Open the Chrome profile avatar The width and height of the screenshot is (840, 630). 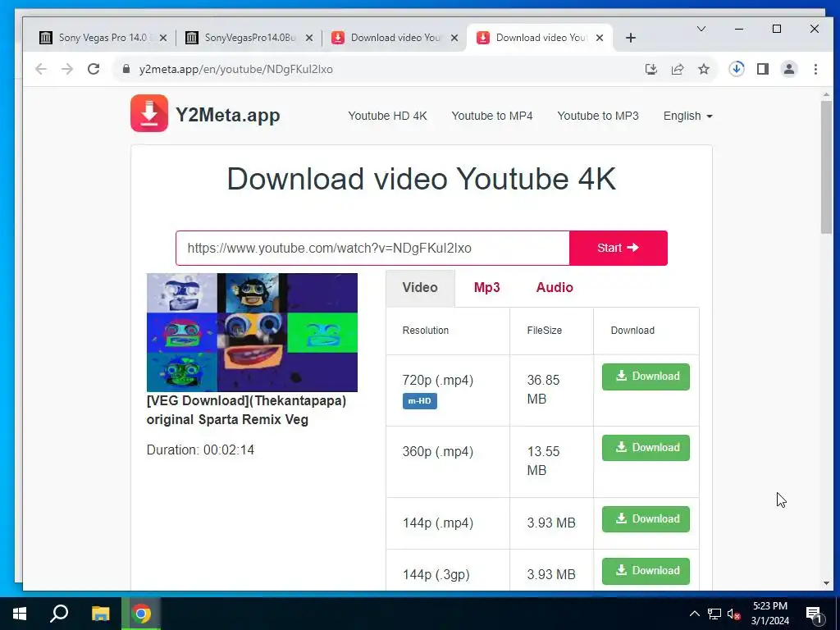coord(789,69)
